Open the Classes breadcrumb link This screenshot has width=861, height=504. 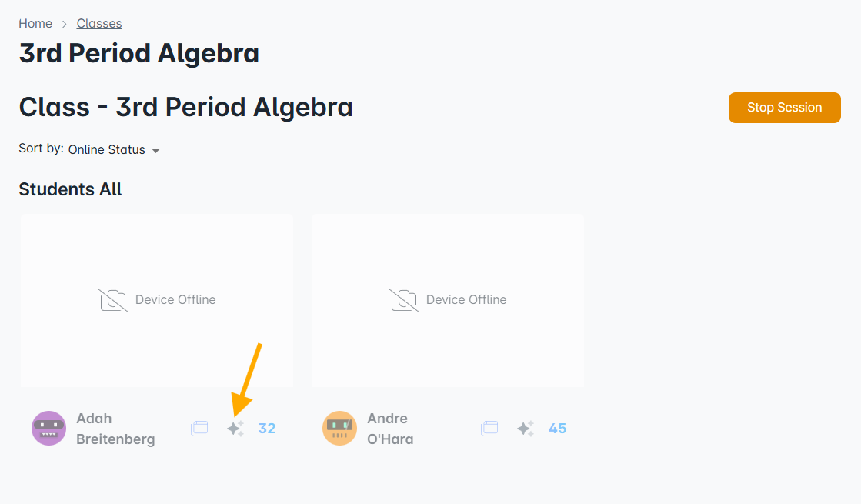(x=99, y=24)
